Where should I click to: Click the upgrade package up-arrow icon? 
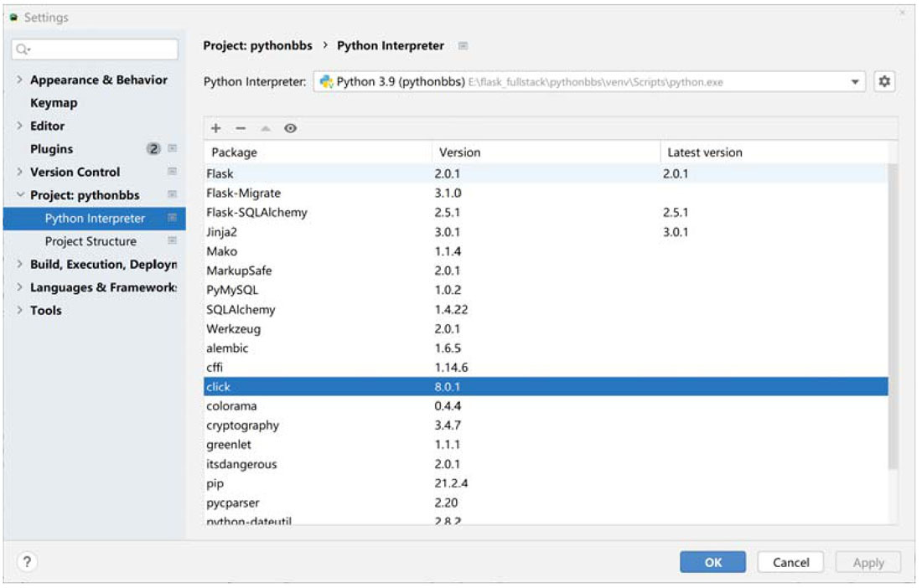266,128
